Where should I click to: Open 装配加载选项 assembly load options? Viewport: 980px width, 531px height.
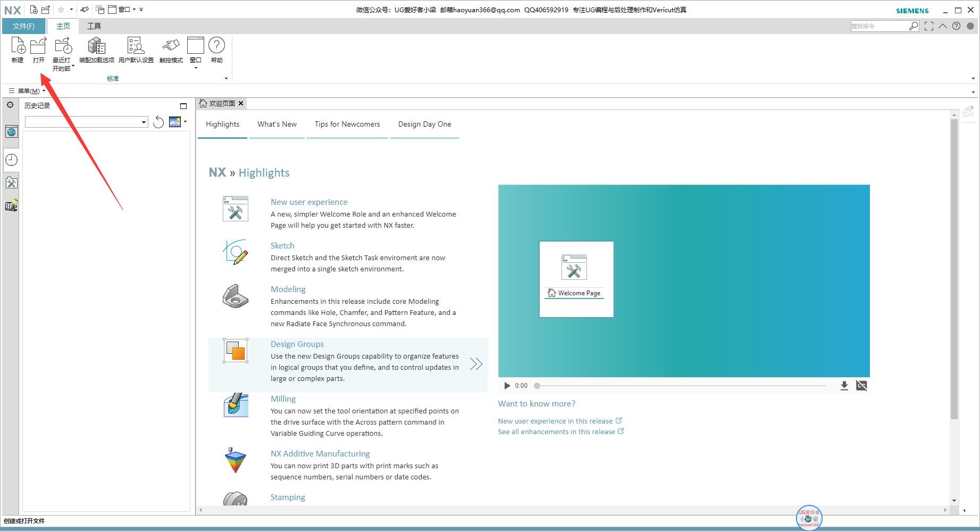click(96, 50)
